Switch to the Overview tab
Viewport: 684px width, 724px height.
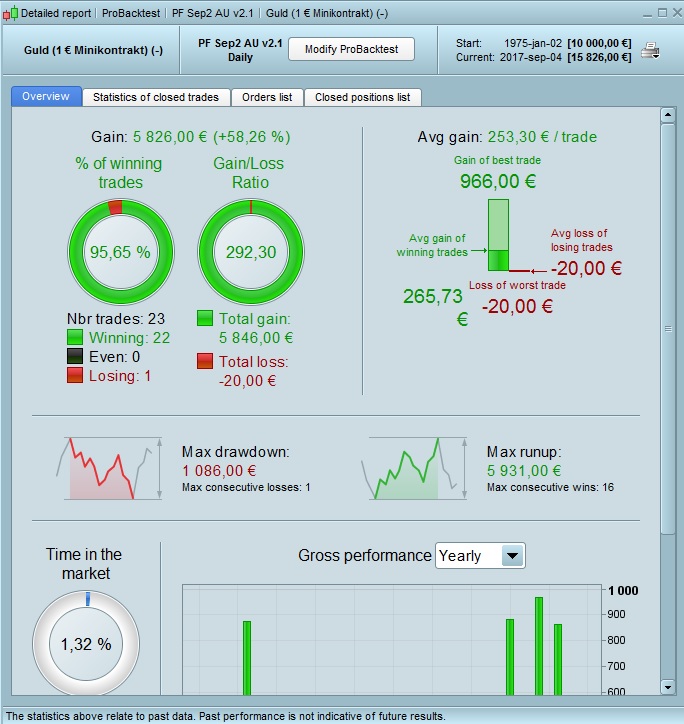[x=46, y=97]
